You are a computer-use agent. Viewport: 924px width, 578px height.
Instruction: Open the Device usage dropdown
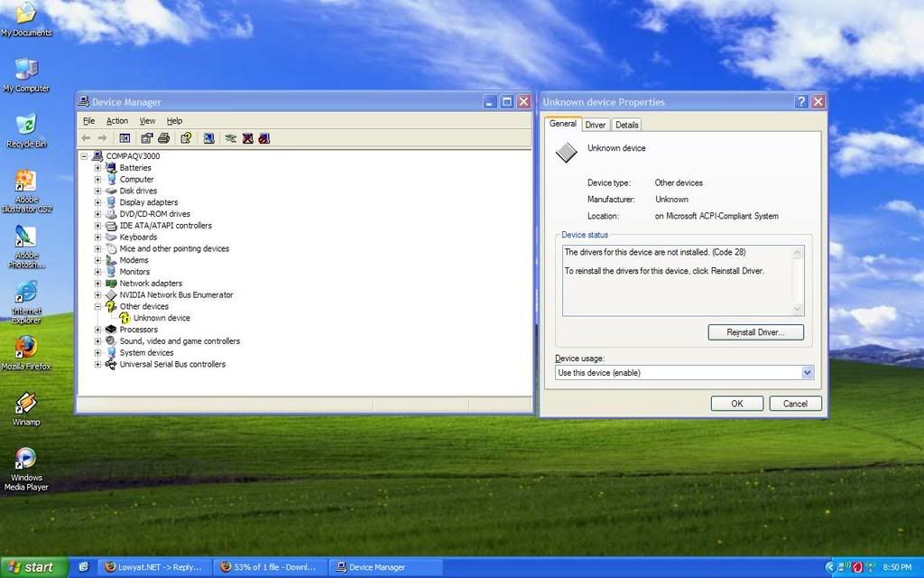click(x=808, y=372)
